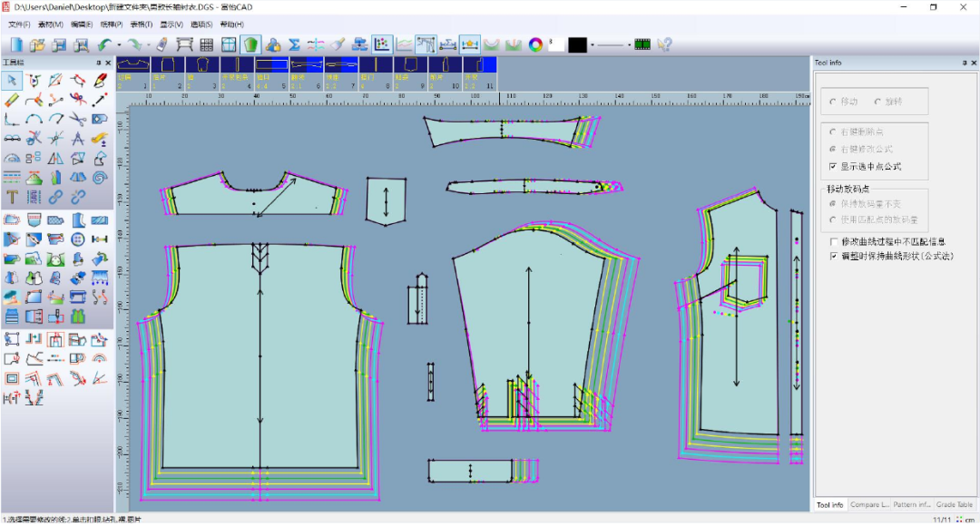The height and width of the screenshot is (526, 980).
Task: Switch to the Pattern inf... tab
Action: (x=912, y=505)
